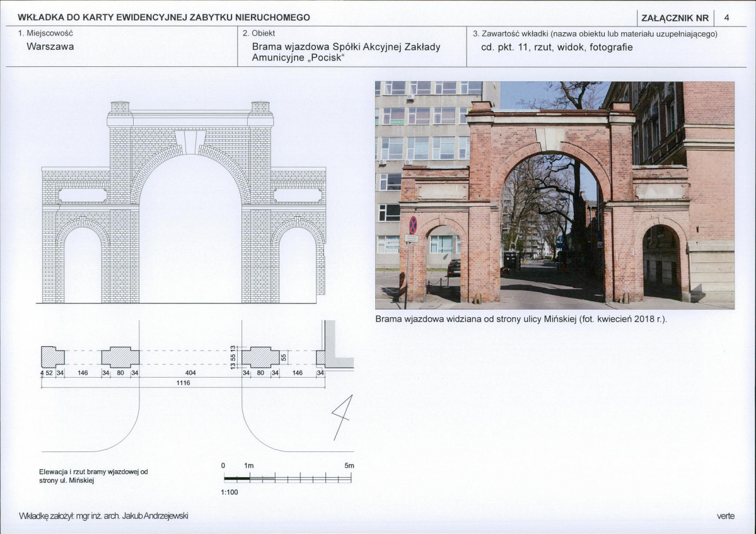
Task: Click the 1:100 scale label
Action: 230,492
